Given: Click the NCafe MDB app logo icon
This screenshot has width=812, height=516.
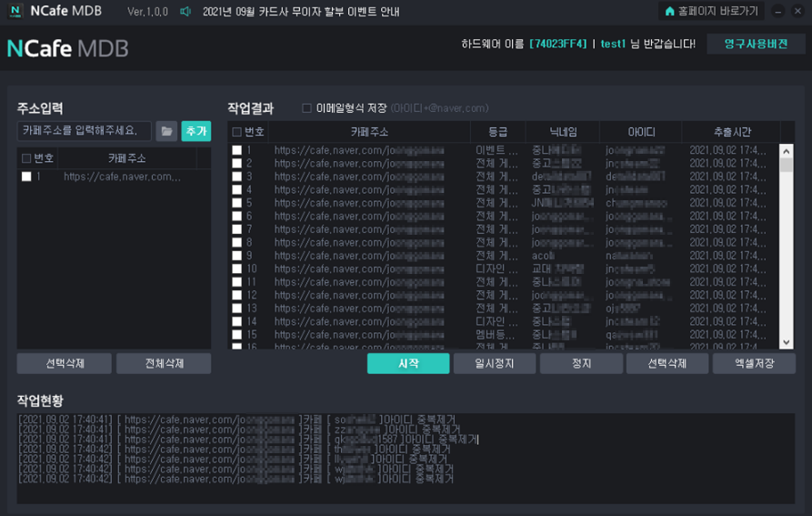Looking at the screenshot, I should pos(15,11).
